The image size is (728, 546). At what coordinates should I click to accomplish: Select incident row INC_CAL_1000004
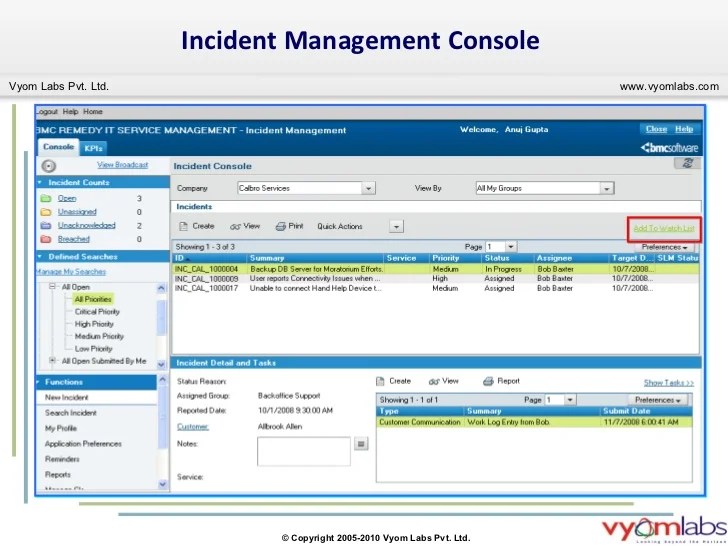click(436, 269)
